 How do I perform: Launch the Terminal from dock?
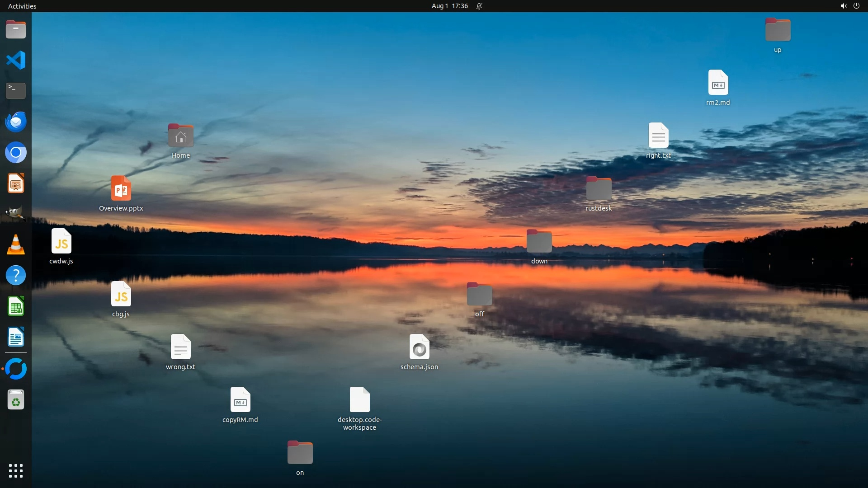tap(16, 91)
